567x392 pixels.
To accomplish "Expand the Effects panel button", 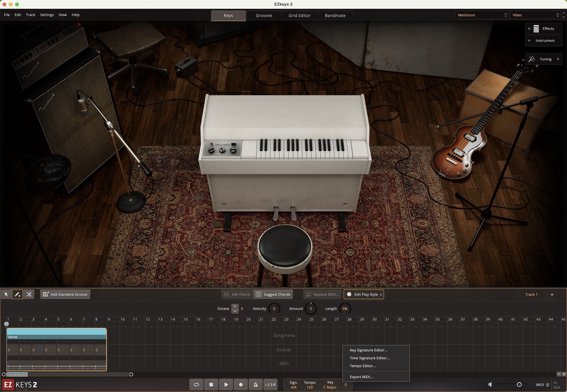I will 544,29.
